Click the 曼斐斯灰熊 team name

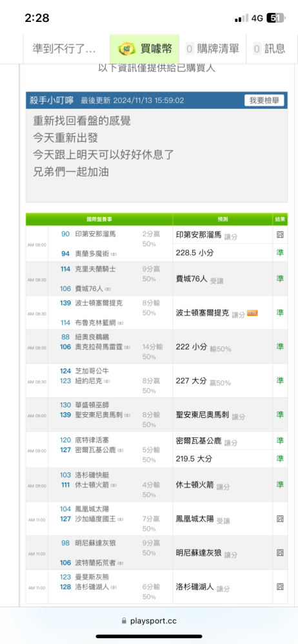pyautogui.click(x=92, y=577)
